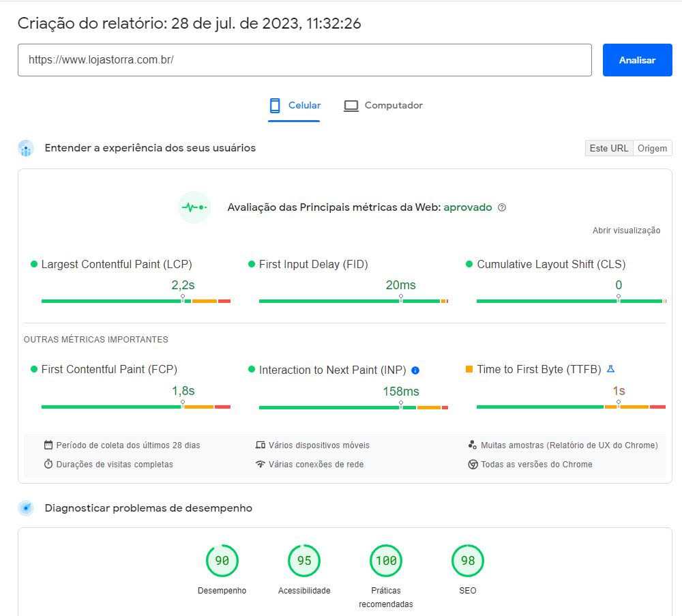Expand the Cumulative Layout Shift (CLS) metric
This screenshot has height=616, width=682.
551,265
